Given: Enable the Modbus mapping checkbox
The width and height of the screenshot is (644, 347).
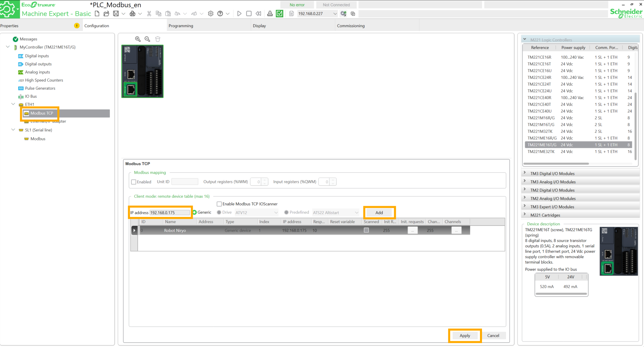Looking at the screenshot, I should [134, 182].
